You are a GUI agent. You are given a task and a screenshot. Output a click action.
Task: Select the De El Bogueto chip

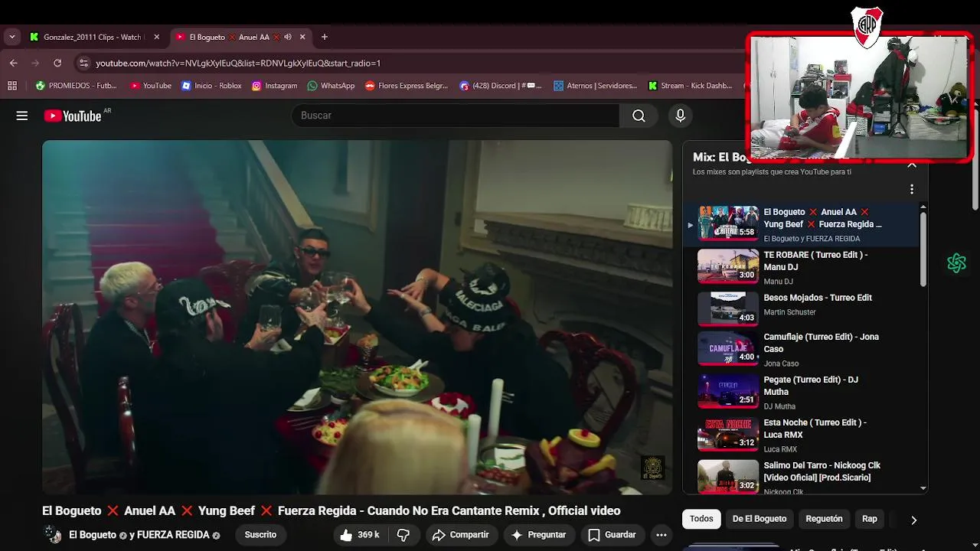(759, 519)
